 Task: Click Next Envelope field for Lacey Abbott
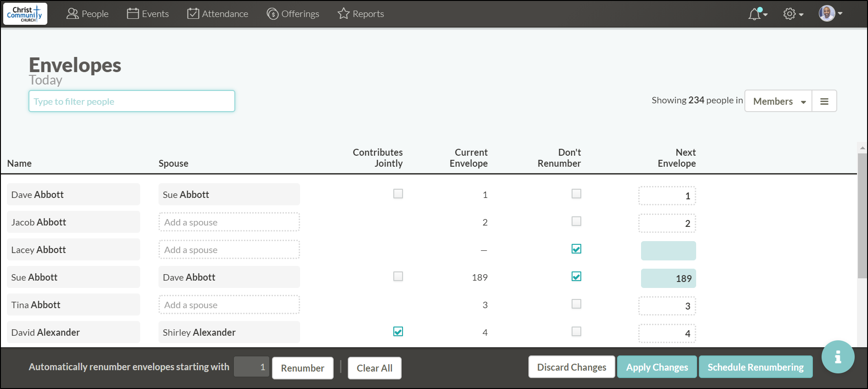(669, 251)
